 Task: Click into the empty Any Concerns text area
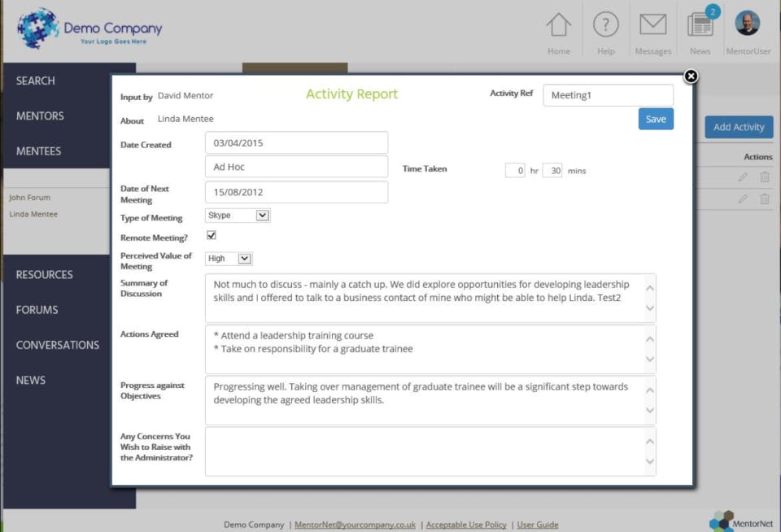(x=430, y=451)
